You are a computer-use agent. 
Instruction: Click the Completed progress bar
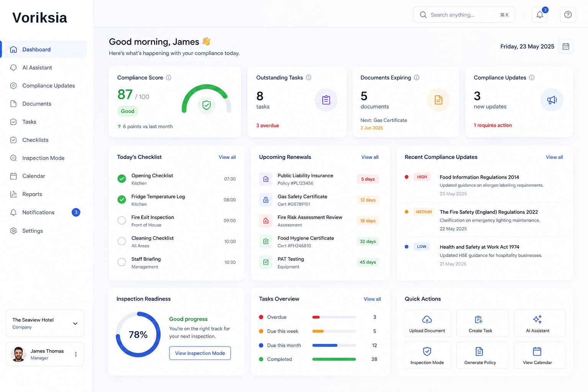coord(334,359)
